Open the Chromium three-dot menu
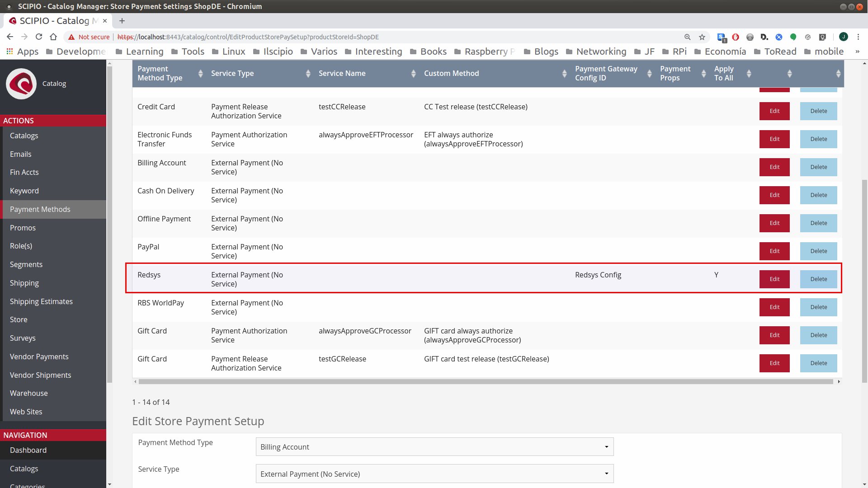Viewport: 868px width, 488px height. [858, 37]
